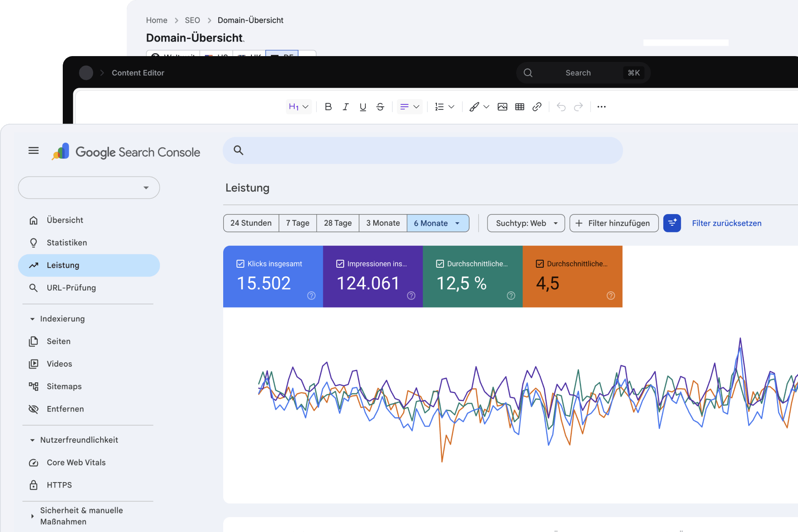Click the blue filter sparkle icon button
This screenshot has height=532, width=798.
click(x=672, y=223)
